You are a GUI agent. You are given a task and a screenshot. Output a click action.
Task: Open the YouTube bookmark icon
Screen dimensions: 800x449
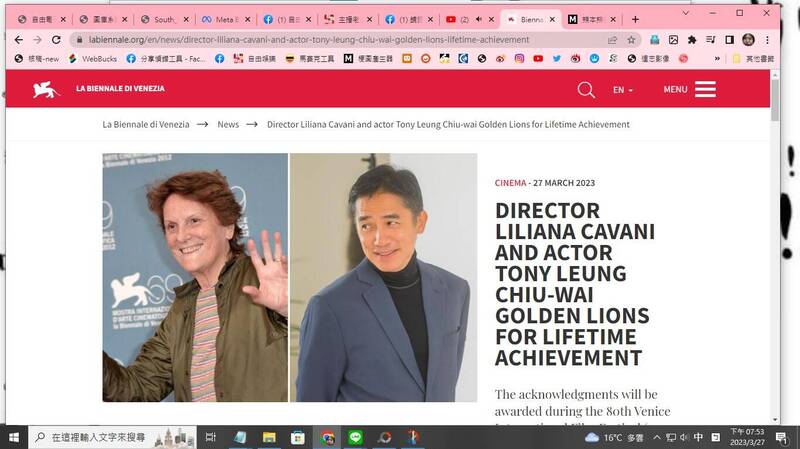(538, 59)
